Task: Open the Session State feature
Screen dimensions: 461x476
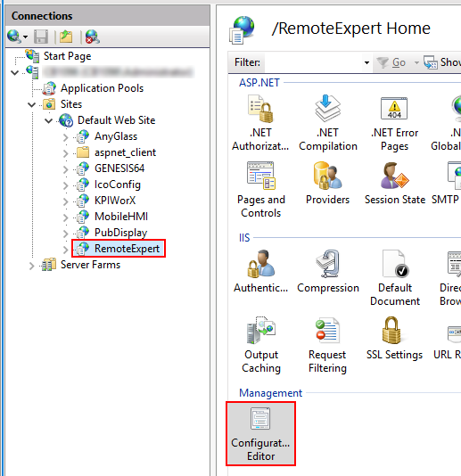Action: pyautogui.click(x=394, y=184)
